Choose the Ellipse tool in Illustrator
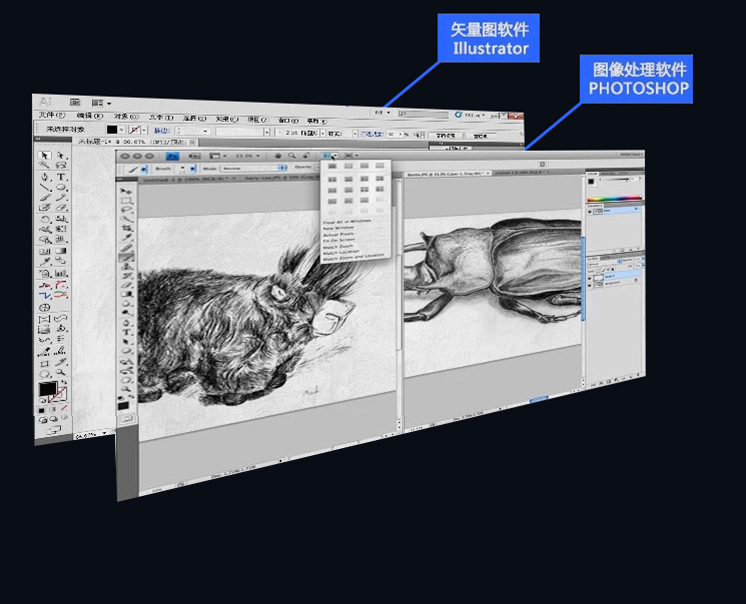 pyautogui.click(x=61, y=187)
